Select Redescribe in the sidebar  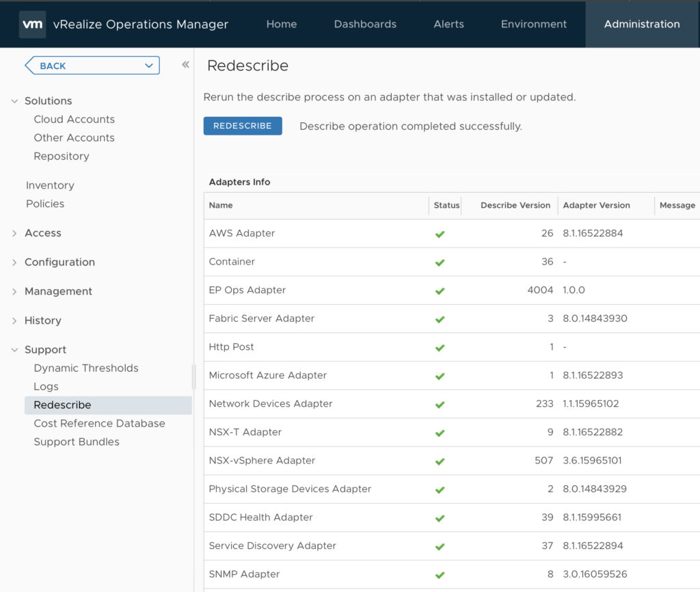tap(108, 405)
